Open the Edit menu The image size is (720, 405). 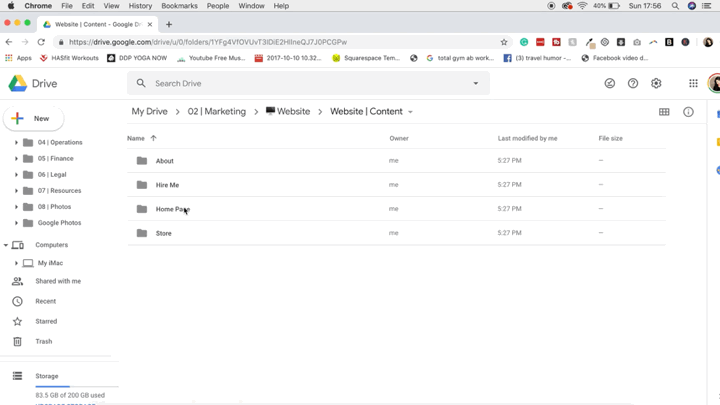tap(88, 6)
